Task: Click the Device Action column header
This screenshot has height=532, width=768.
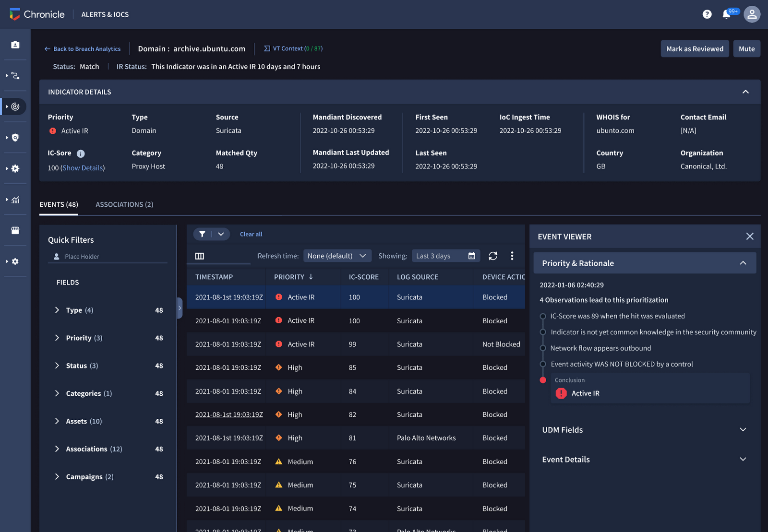Action: [x=504, y=277]
